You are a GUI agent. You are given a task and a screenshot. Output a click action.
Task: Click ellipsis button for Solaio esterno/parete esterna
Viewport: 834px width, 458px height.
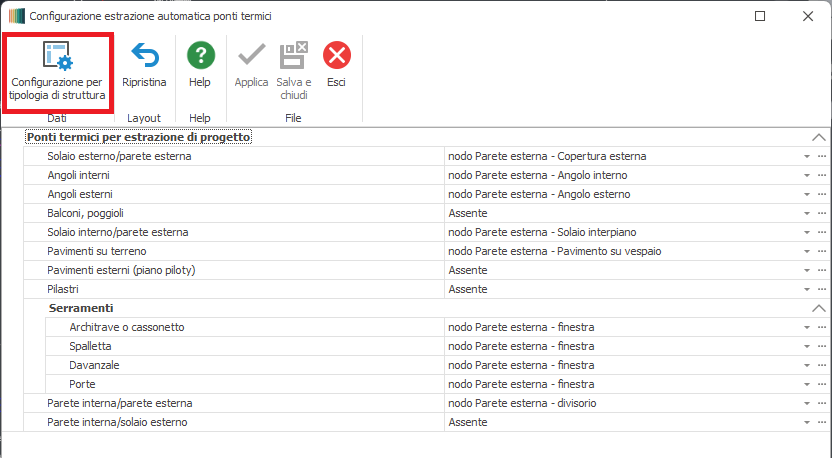click(822, 157)
